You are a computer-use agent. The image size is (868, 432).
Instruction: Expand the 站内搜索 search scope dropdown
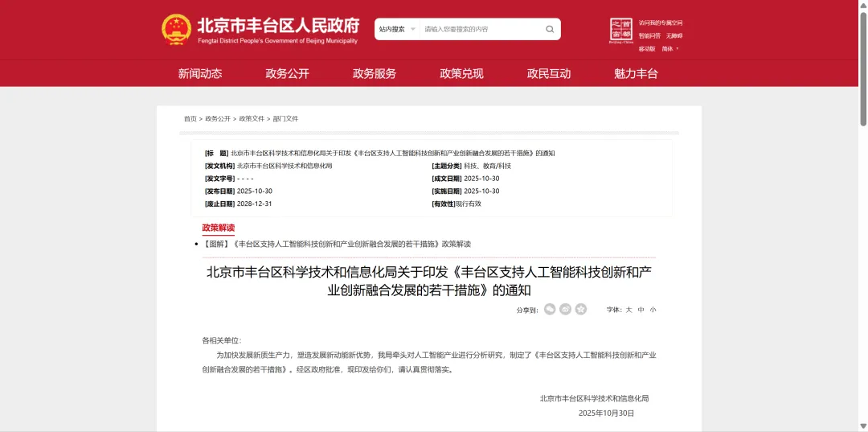click(x=396, y=30)
